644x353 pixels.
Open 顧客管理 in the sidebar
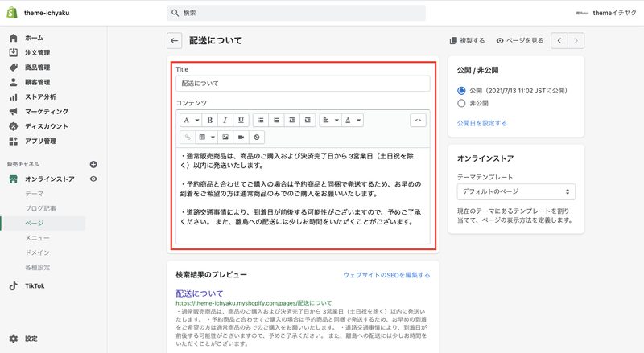point(37,82)
